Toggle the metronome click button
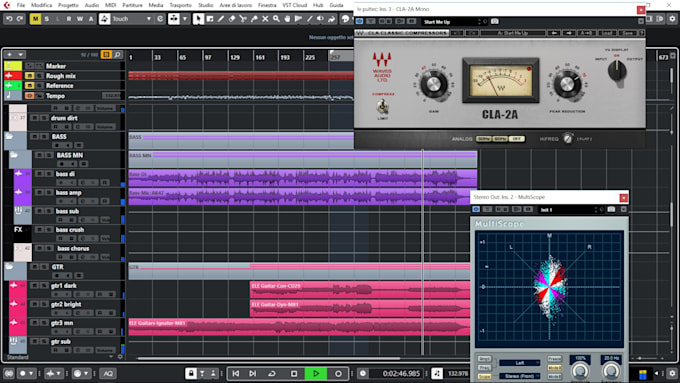The height and width of the screenshot is (383, 680). point(437,373)
